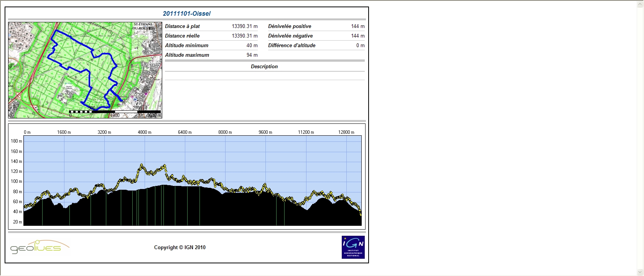Click the 100 m altitude axis label

(16, 181)
